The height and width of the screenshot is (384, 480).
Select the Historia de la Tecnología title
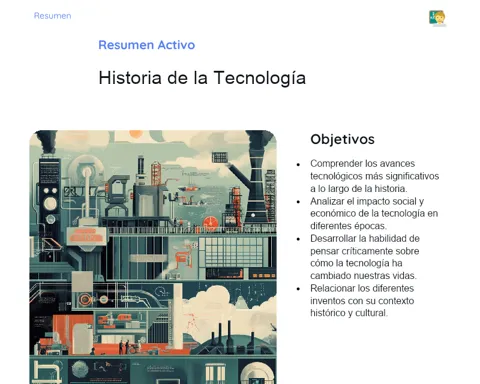pos(202,78)
